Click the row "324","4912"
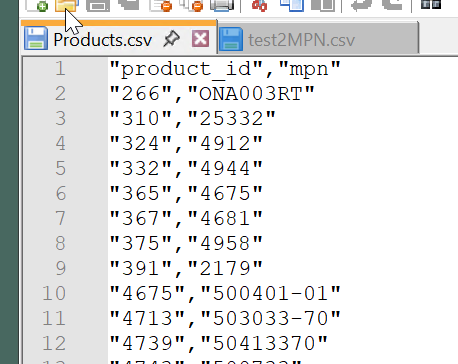Screen dimensions: 458x364 pyautogui.click(x=186, y=144)
